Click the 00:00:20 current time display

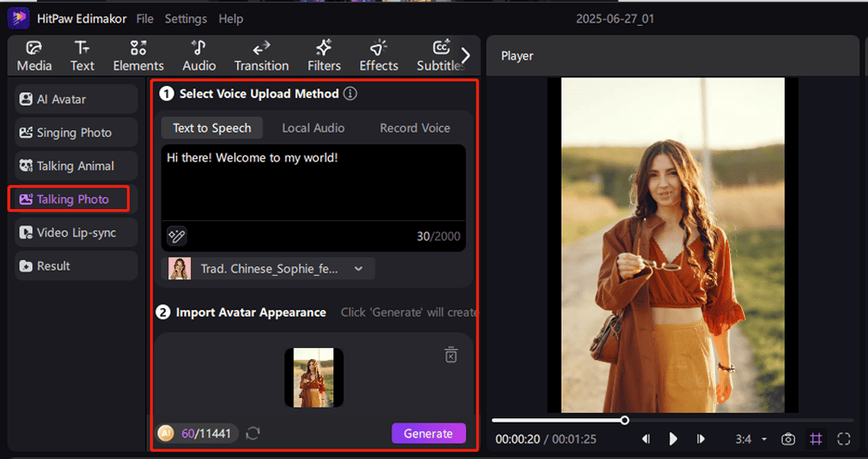[517, 440]
